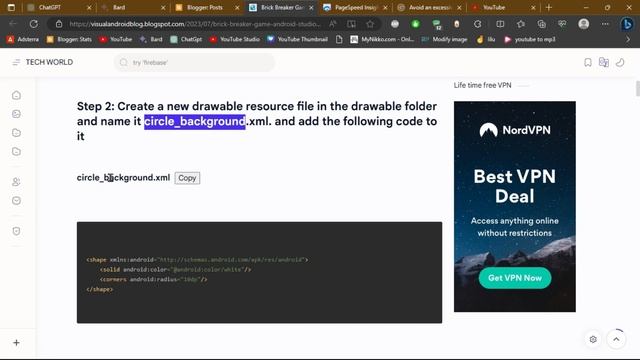This screenshot has height=360, width=640.
Task: Click the blog search field
Action: pyautogui.click(x=194, y=62)
